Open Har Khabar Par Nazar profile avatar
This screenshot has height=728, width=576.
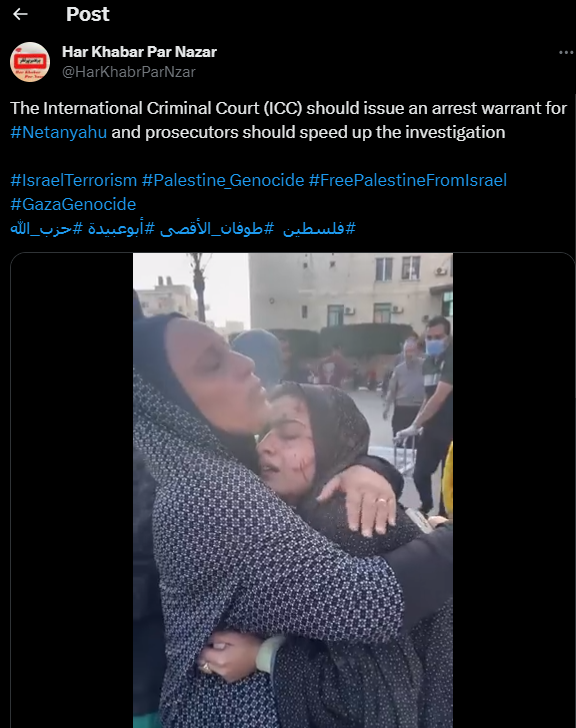tap(30, 62)
